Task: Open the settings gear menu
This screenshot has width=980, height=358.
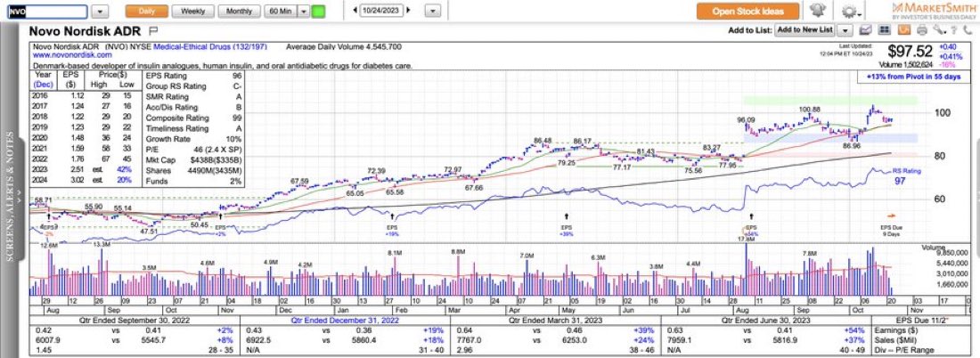Action: [851, 12]
